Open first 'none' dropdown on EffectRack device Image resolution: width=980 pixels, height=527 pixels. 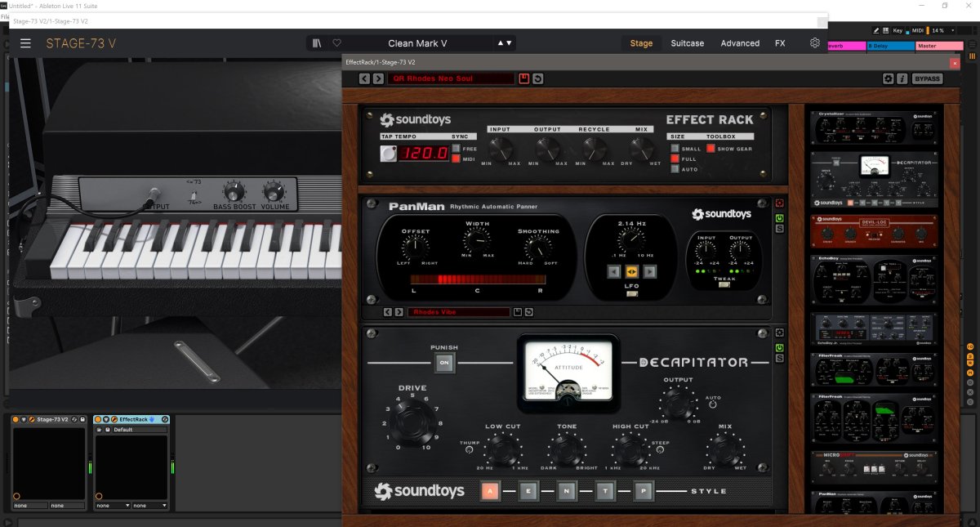pyautogui.click(x=113, y=506)
